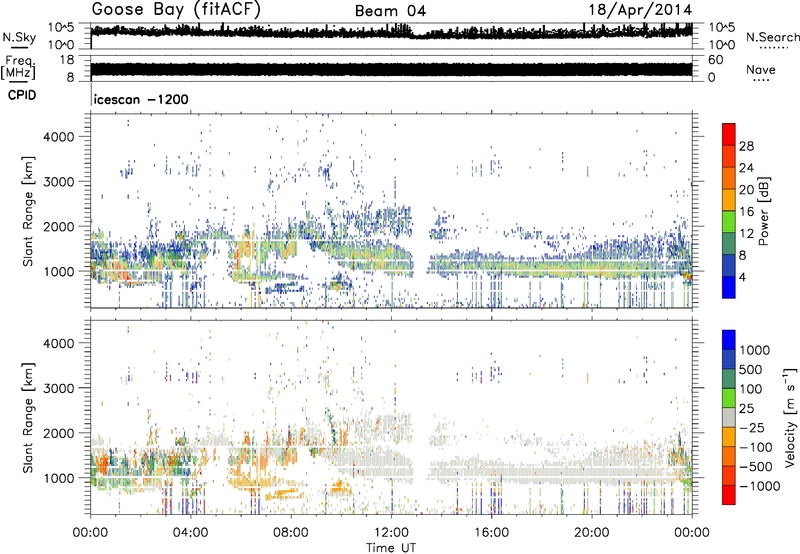Click the Velocity [m s-1] colorbar title

point(790,417)
